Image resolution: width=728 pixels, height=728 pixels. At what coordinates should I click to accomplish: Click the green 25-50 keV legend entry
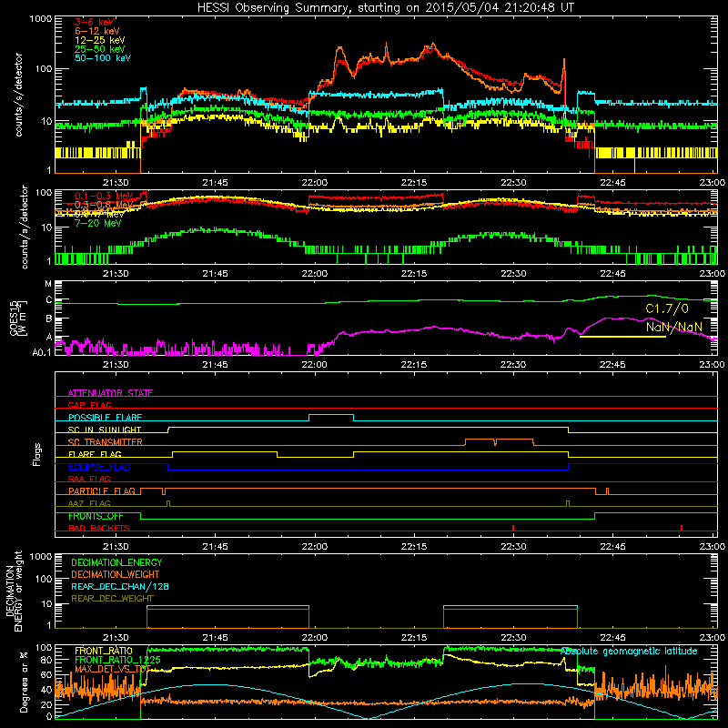pyautogui.click(x=100, y=49)
